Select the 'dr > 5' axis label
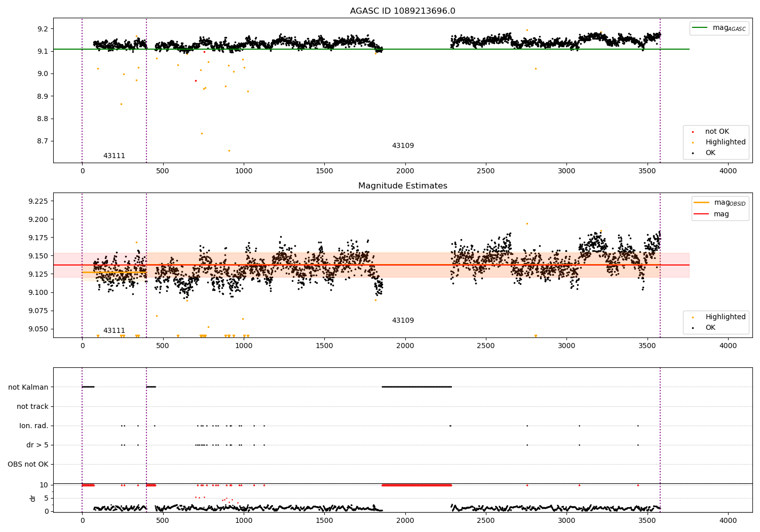 tap(37, 445)
